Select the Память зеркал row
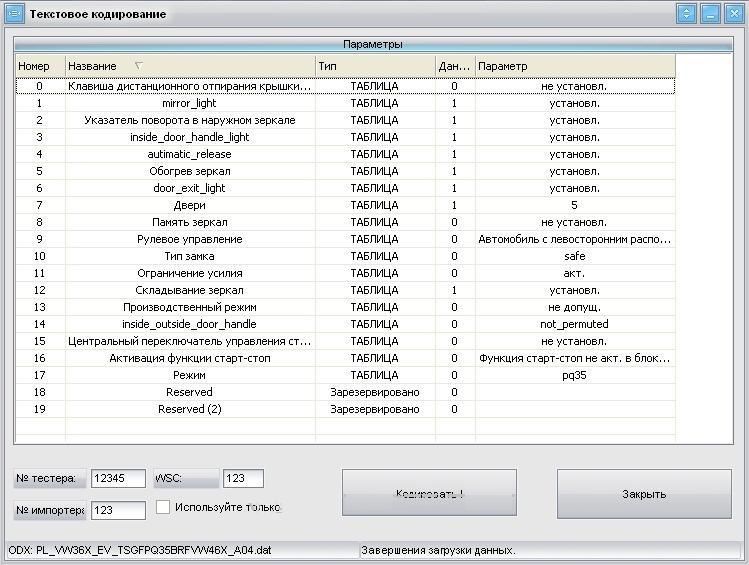This screenshot has width=749, height=565. pos(345,222)
